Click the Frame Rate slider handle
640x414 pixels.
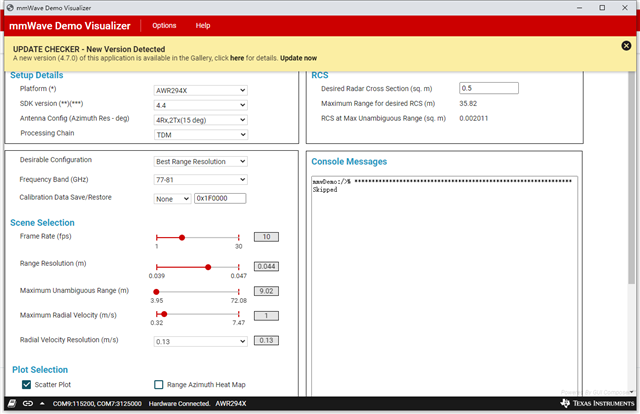pyautogui.click(x=182, y=237)
